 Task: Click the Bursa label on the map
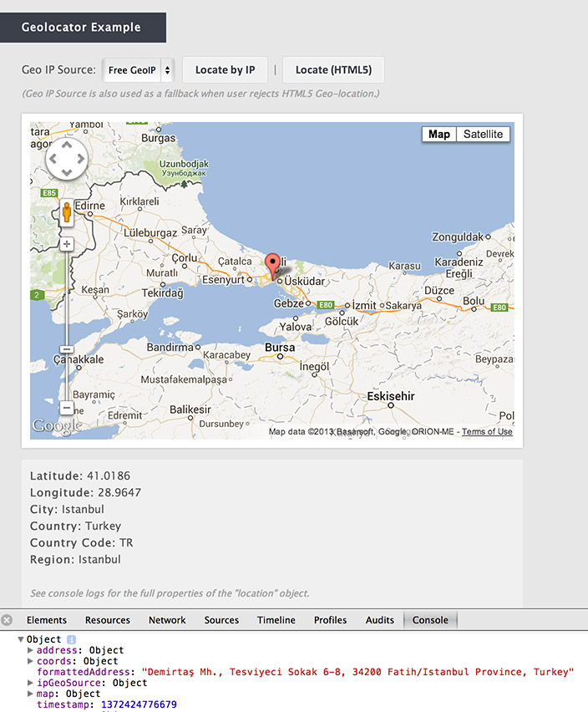coord(280,348)
